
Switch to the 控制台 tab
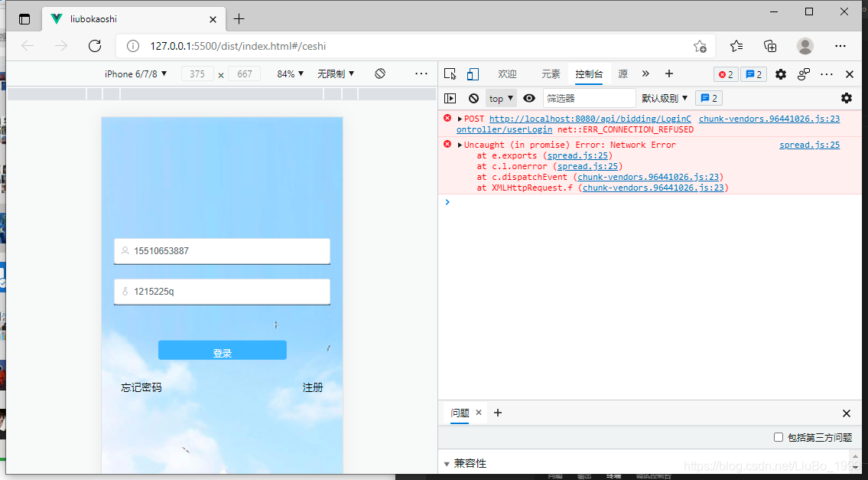click(x=589, y=74)
